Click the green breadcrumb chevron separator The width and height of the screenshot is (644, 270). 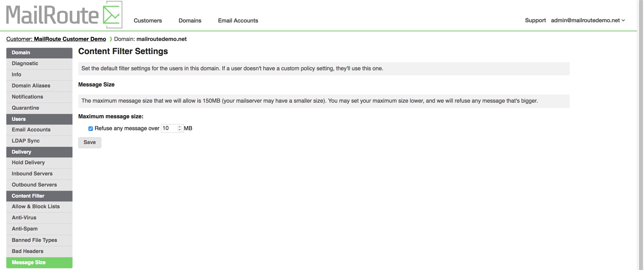point(111,39)
